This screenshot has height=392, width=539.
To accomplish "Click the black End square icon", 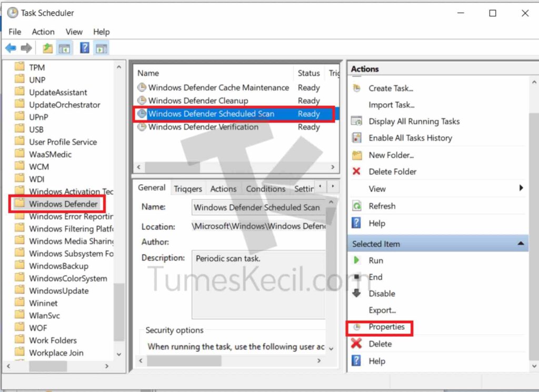I will click(x=356, y=277).
